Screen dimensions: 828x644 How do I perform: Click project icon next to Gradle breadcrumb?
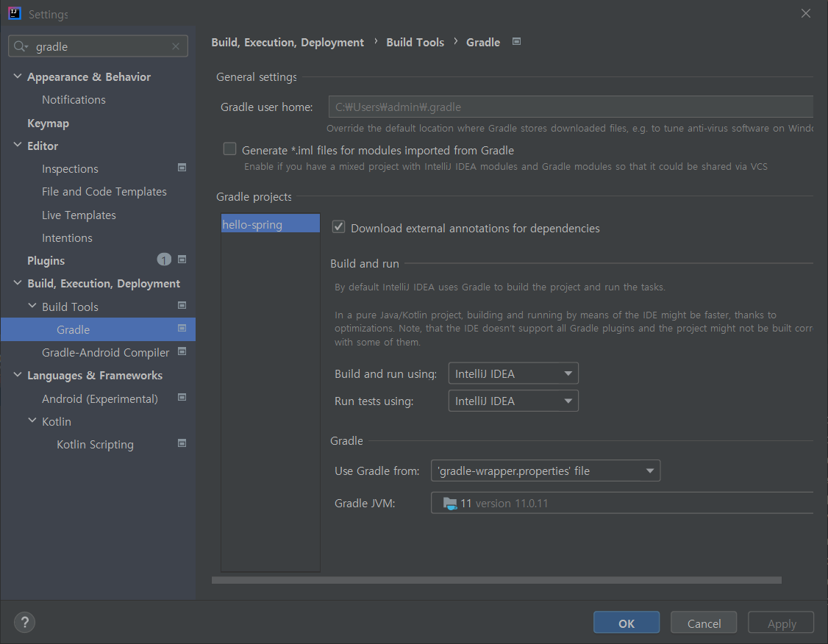[516, 42]
